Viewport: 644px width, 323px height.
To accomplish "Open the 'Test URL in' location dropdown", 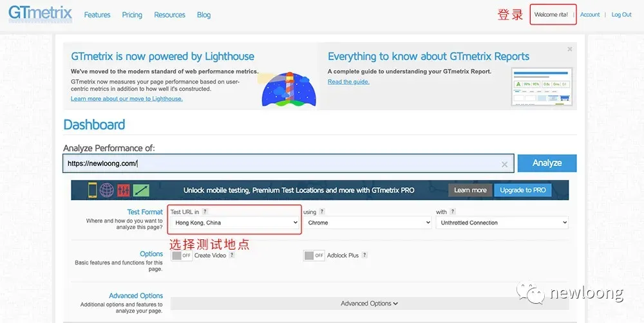I will (x=235, y=223).
